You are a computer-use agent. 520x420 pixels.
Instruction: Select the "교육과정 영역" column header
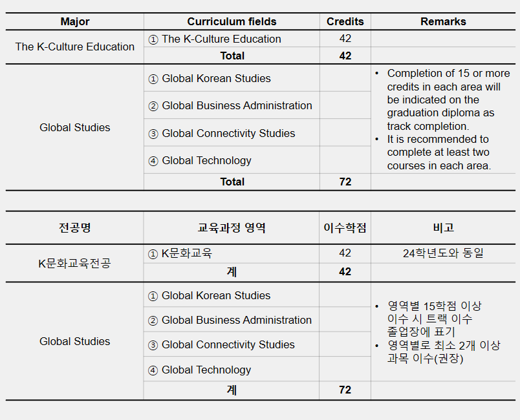click(232, 227)
